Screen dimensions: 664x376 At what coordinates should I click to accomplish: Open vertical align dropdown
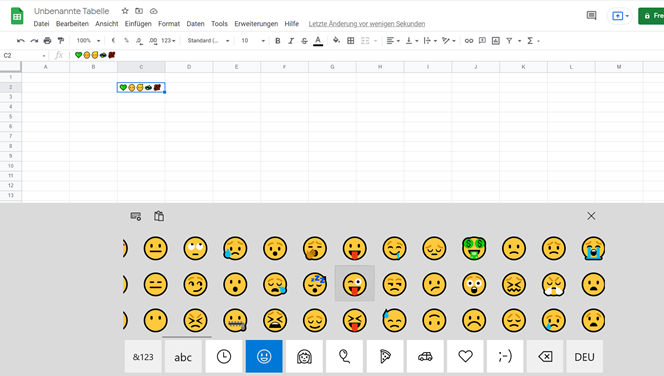tap(412, 41)
